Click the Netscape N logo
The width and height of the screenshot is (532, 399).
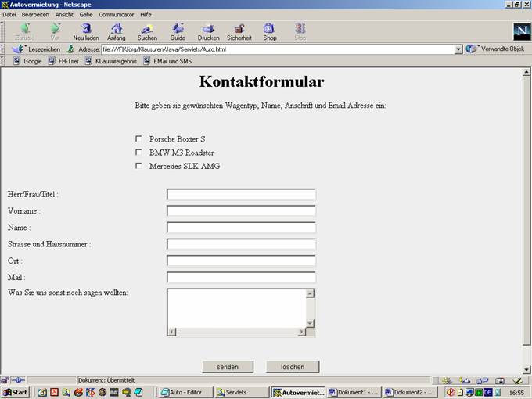(521, 31)
